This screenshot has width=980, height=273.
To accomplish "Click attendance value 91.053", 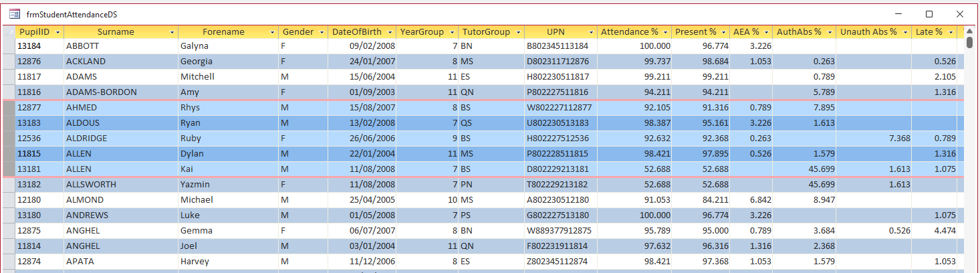I will 634,200.
